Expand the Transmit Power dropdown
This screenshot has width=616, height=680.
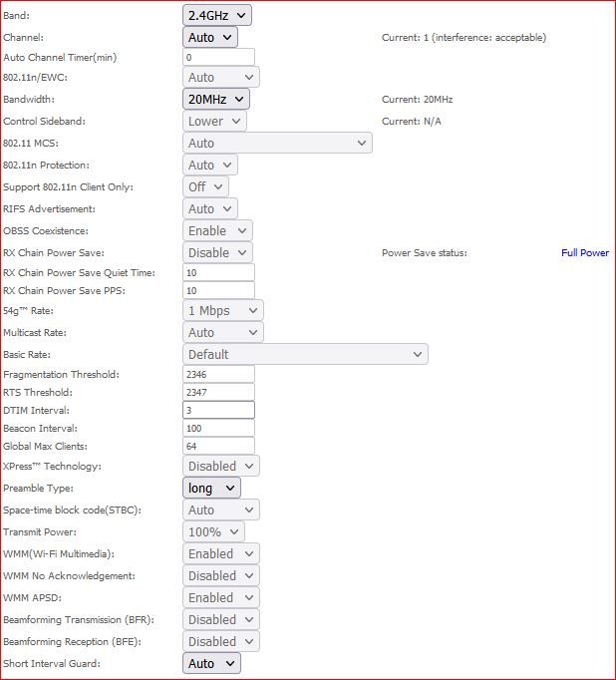coord(215,531)
